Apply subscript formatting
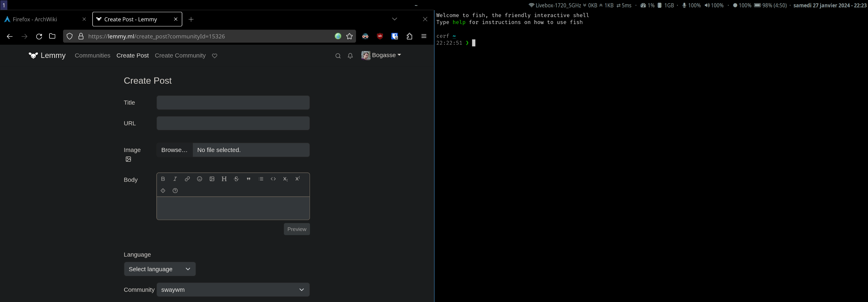Screen dimensions: 868x302 (x=285, y=179)
